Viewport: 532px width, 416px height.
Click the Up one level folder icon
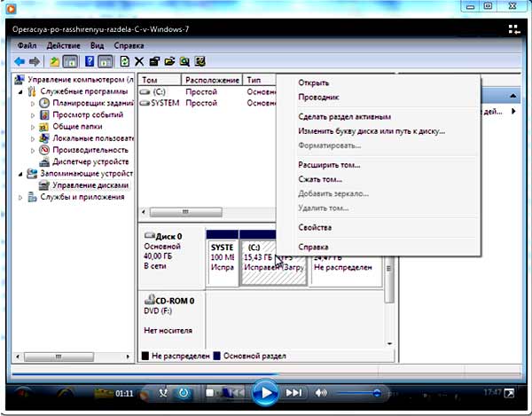click(54, 61)
